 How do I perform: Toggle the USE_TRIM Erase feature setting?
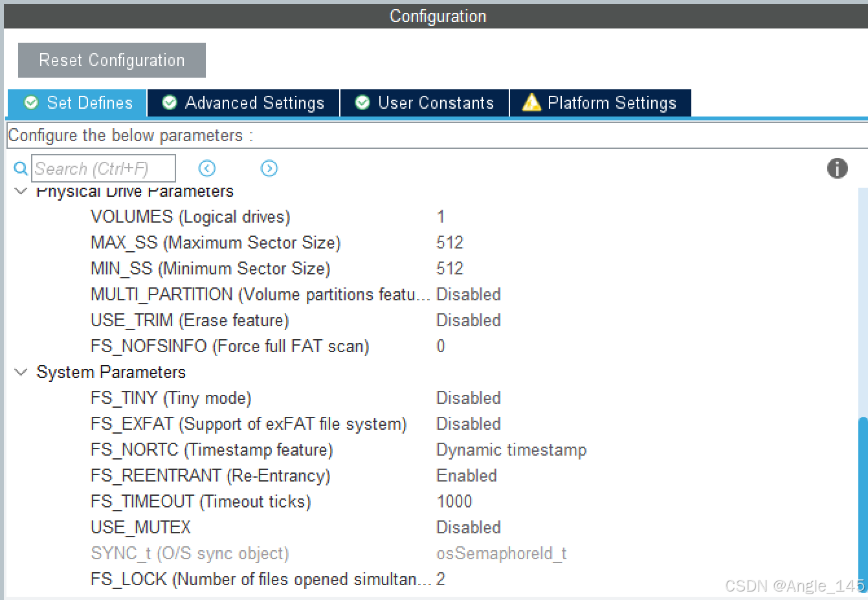(469, 320)
